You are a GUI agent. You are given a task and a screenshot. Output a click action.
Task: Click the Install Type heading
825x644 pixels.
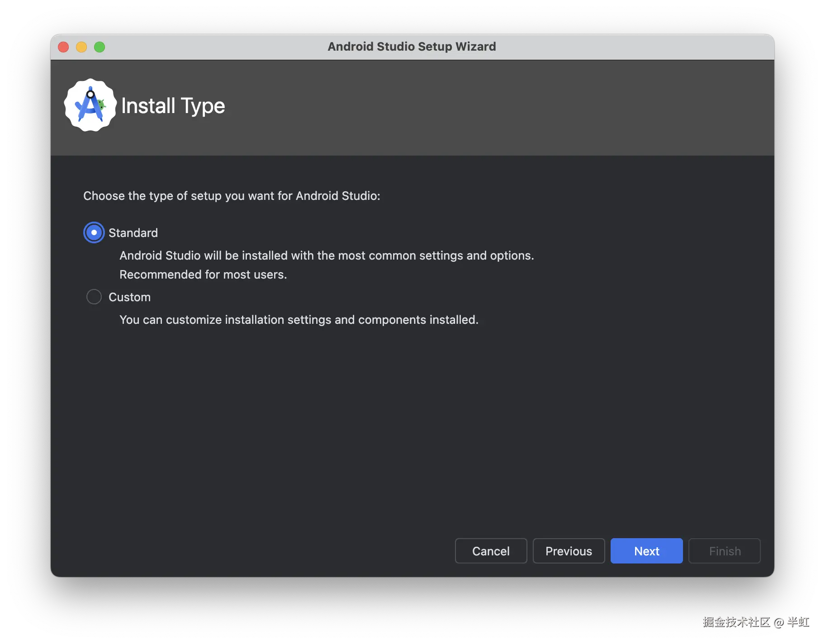click(x=173, y=106)
